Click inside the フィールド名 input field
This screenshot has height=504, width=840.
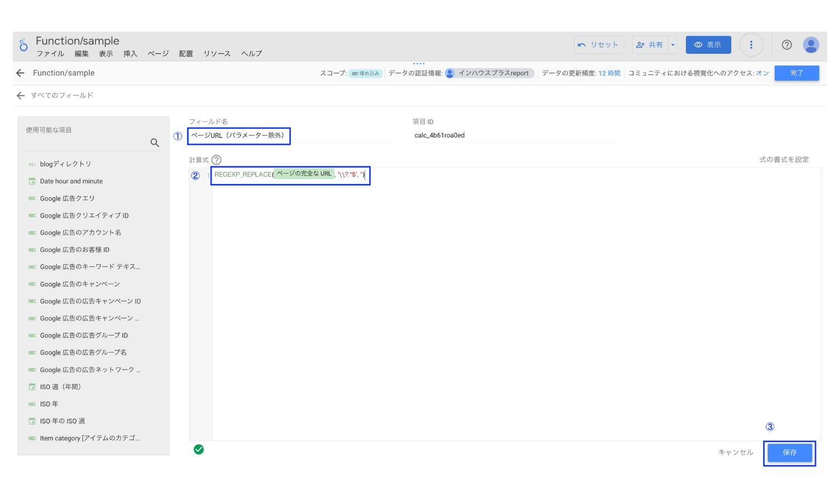(239, 136)
